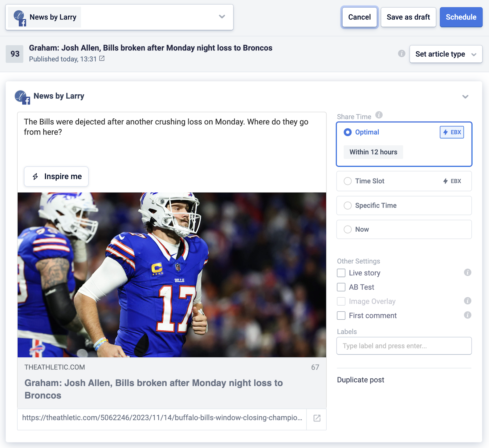Enable the First comment checkbox

click(341, 315)
